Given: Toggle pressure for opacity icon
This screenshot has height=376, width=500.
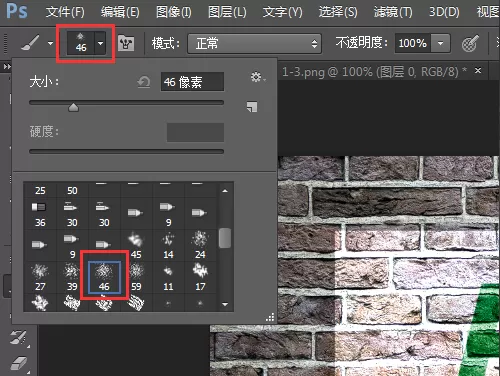Looking at the screenshot, I should pos(470,43).
